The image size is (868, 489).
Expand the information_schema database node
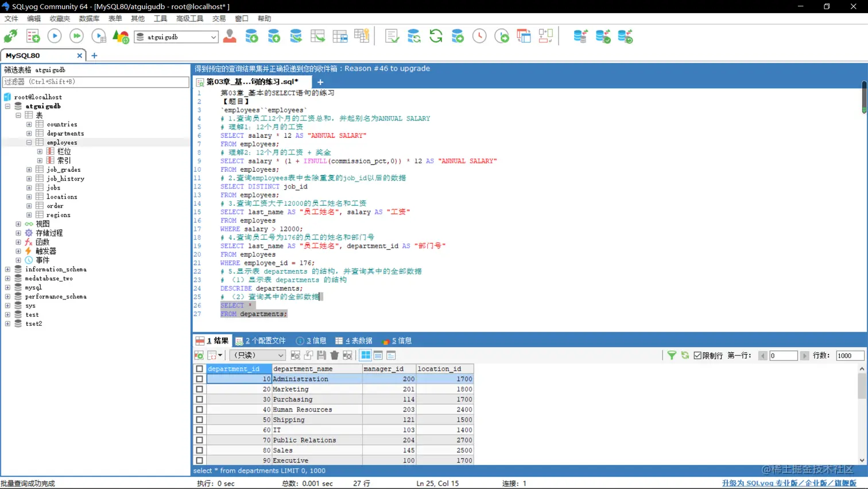(x=7, y=269)
